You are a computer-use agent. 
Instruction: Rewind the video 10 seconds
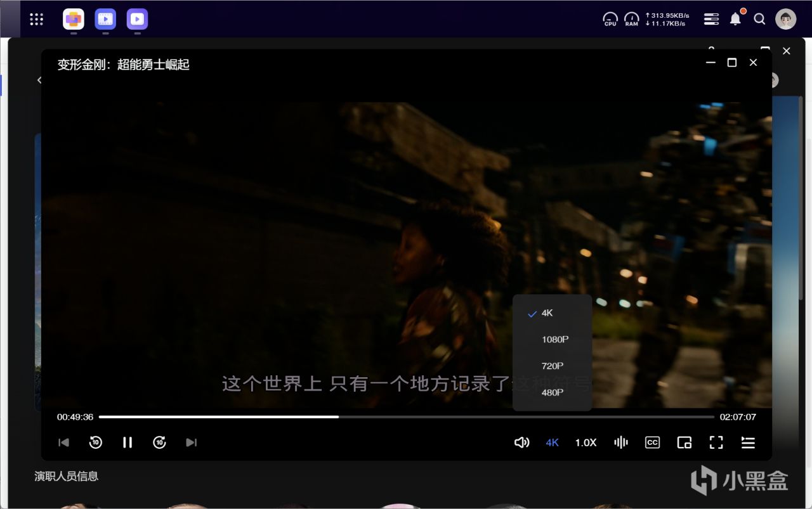[x=96, y=442]
